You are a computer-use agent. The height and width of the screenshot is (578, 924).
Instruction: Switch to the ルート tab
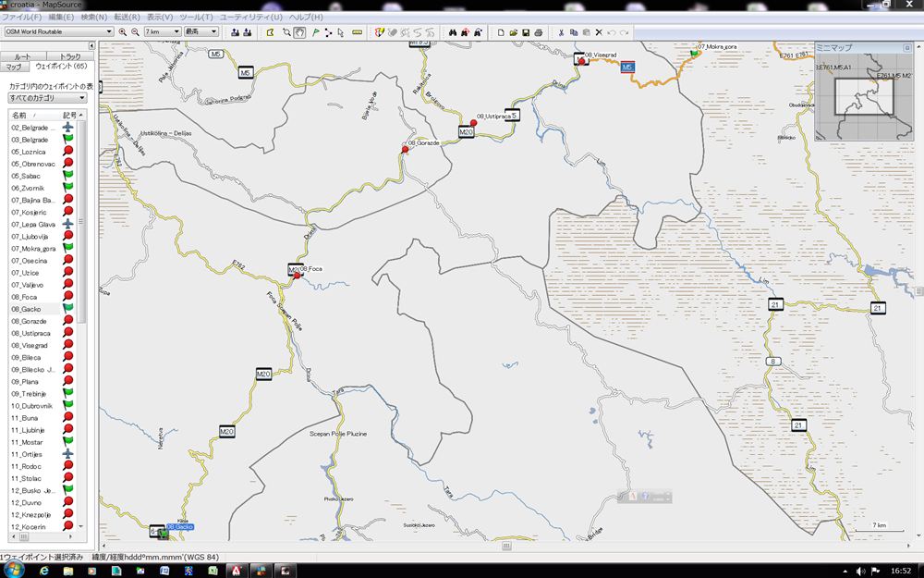tap(22, 56)
